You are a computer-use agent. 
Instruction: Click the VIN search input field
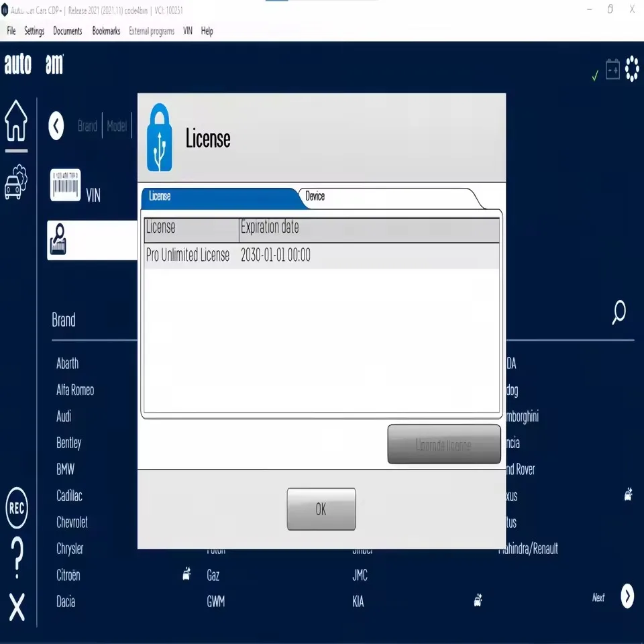click(93, 240)
